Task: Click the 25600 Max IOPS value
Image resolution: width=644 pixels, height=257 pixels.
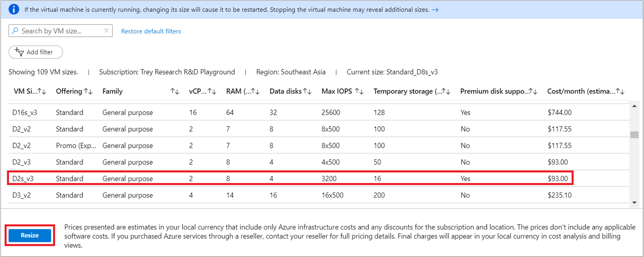Action: (330, 112)
